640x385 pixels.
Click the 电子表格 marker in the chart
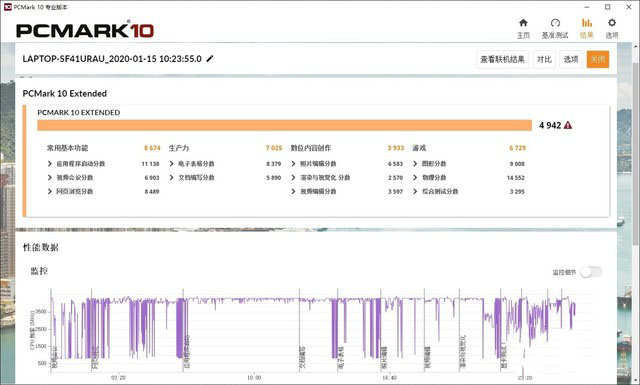[341, 358]
